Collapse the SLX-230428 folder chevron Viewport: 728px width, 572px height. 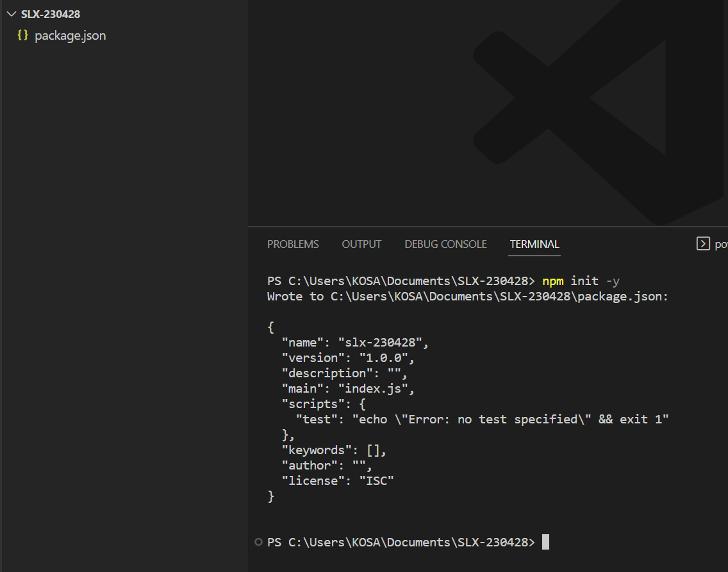click(12, 14)
